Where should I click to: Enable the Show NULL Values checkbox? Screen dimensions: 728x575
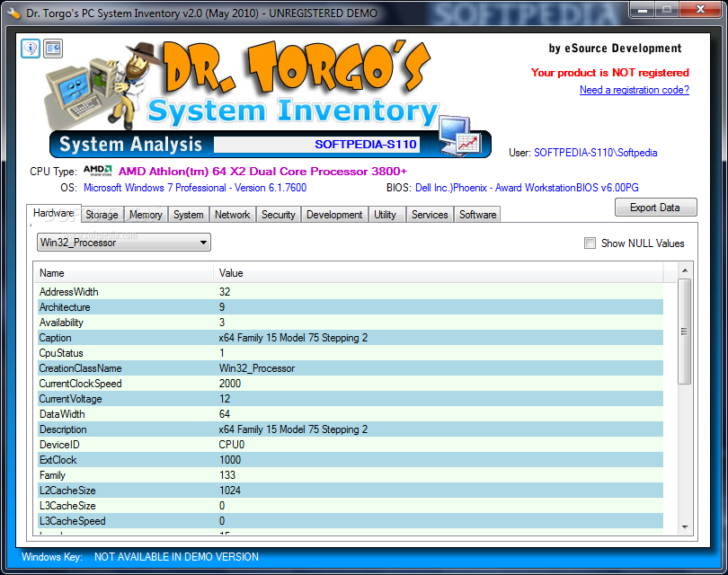[x=590, y=243]
